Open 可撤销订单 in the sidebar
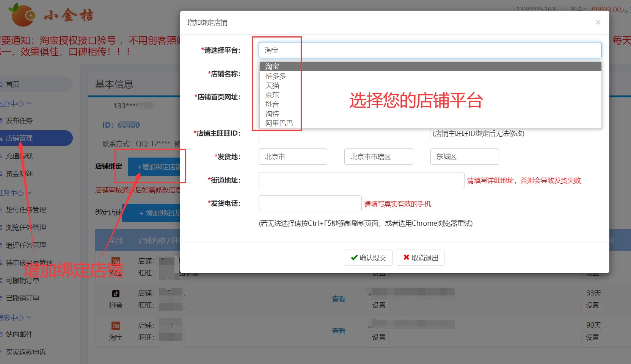The height and width of the screenshot is (364, 631). (22, 280)
